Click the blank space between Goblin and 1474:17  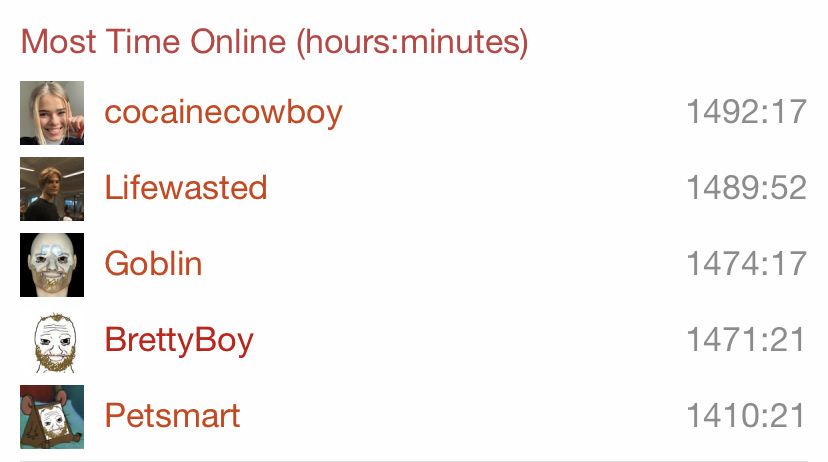click(x=440, y=264)
